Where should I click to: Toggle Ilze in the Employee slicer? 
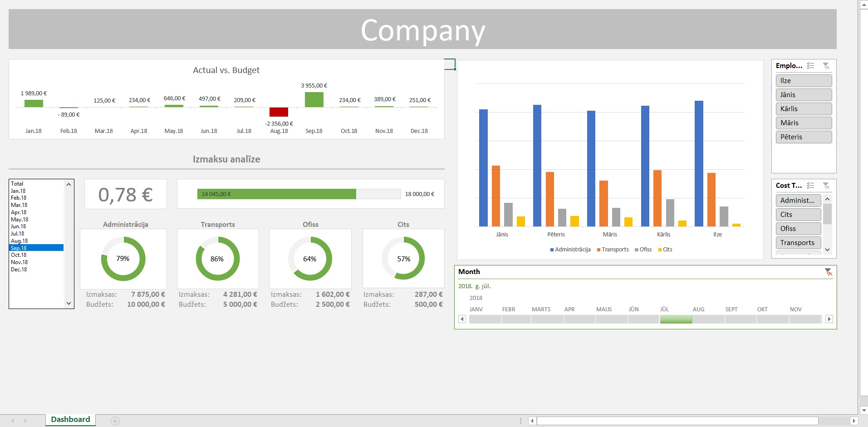(804, 81)
